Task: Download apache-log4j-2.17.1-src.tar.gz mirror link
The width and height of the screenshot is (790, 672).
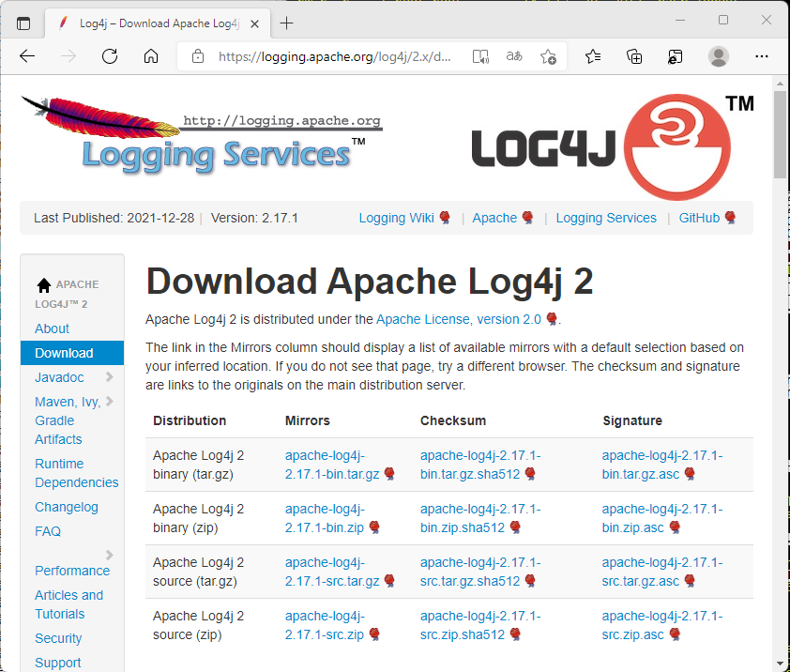Action: [332, 572]
